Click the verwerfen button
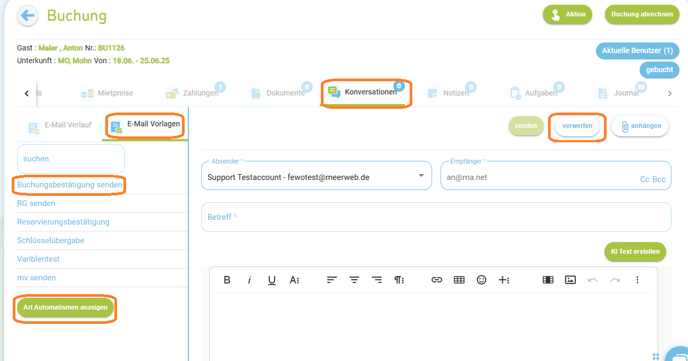The width and height of the screenshot is (688, 361). click(577, 126)
